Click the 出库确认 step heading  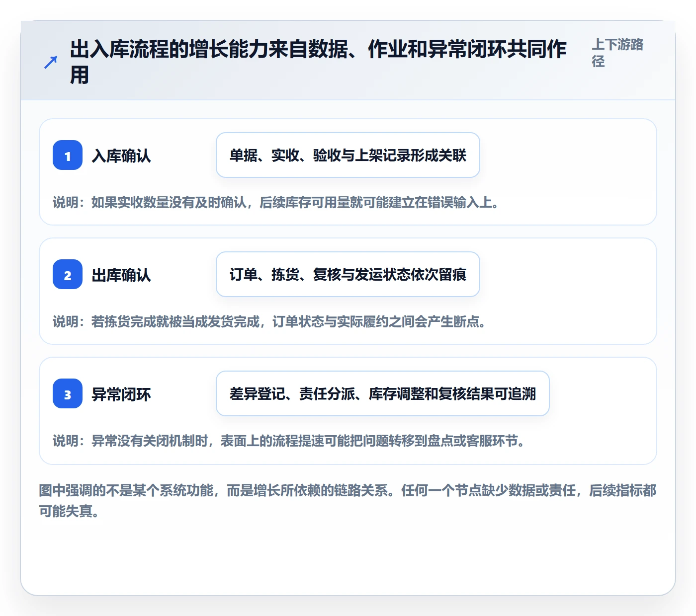tap(121, 275)
